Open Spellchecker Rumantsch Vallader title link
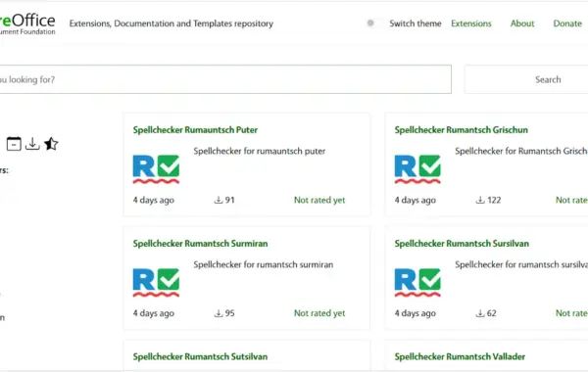The width and height of the screenshot is (588, 372). click(460, 356)
